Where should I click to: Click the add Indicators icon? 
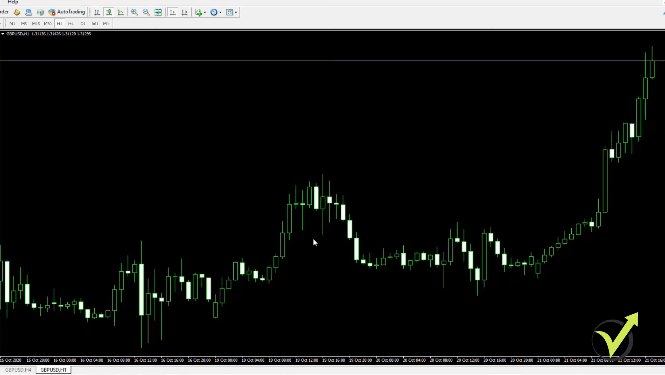[x=198, y=12]
